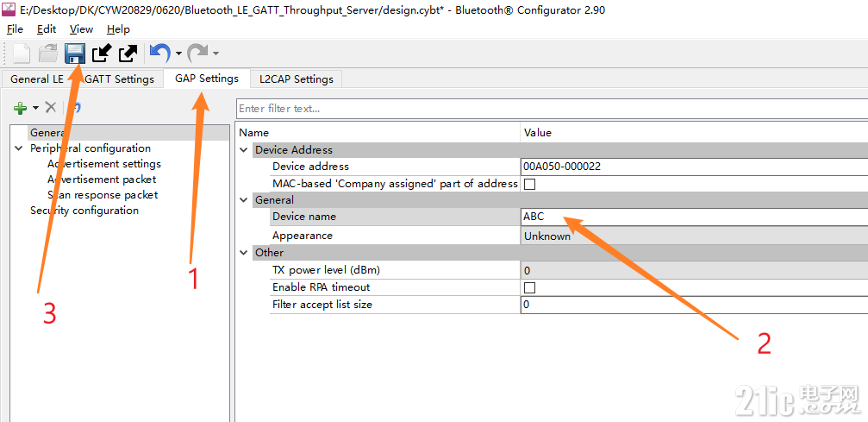Screen dimensions: 868x422
Task: Click the green plus Add icon
Action: 21,108
